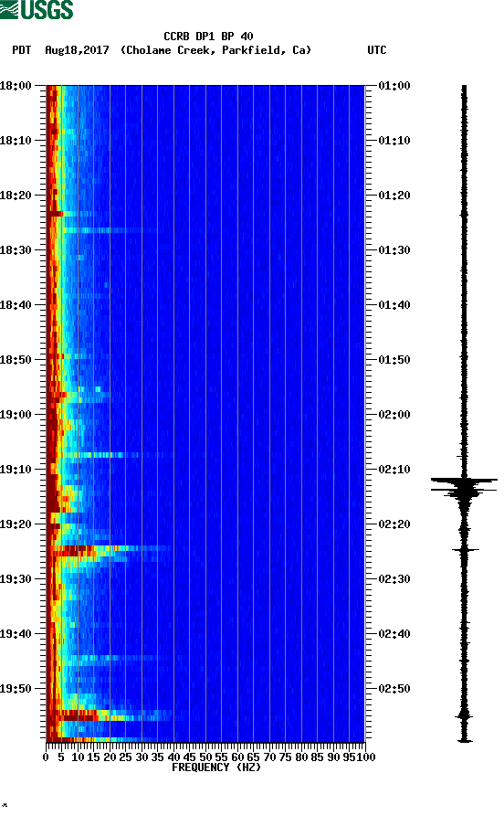Click the '90' frequency tick label
The image size is (504, 815).
(x=333, y=757)
